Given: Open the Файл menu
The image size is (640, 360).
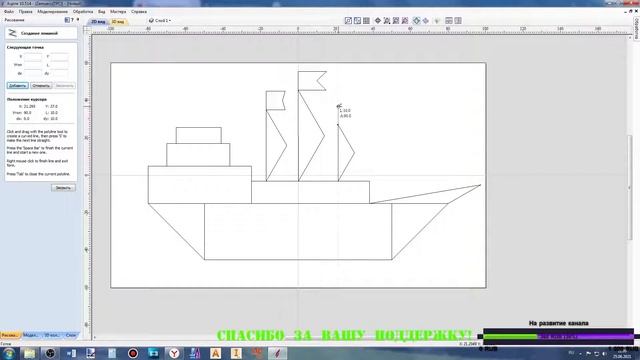Looking at the screenshot, I should coord(9,12).
